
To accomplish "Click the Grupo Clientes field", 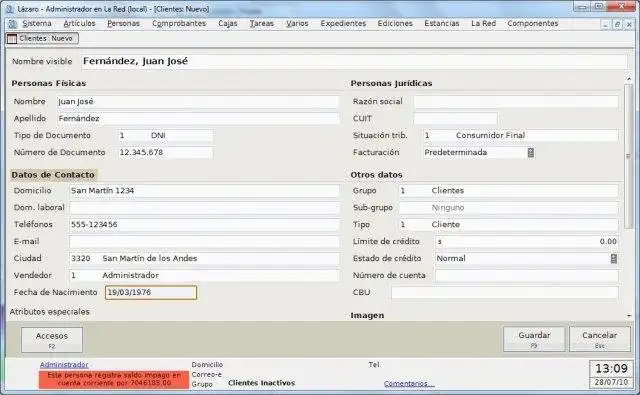I will tap(509, 191).
